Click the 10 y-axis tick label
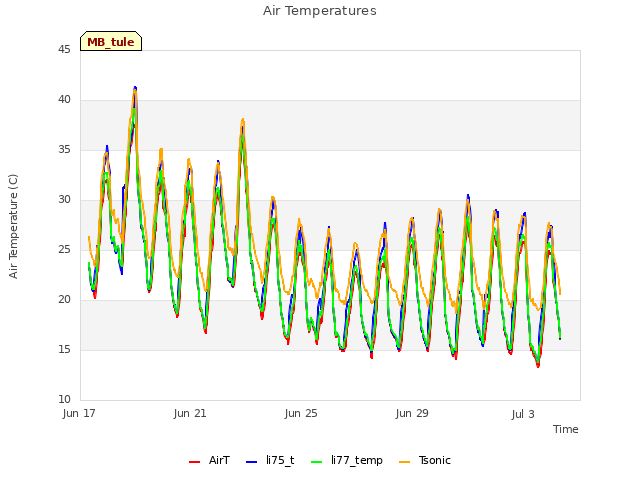Screen dimensions: 640x480 point(64,399)
